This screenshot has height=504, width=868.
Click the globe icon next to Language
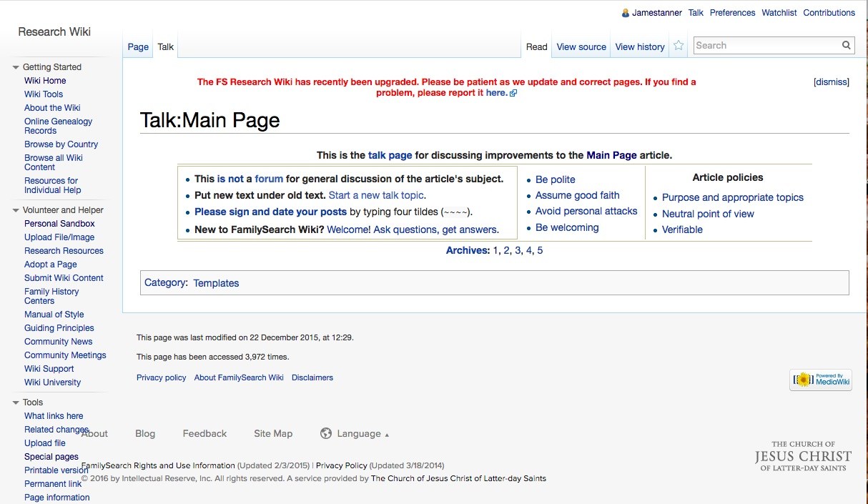(x=326, y=433)
